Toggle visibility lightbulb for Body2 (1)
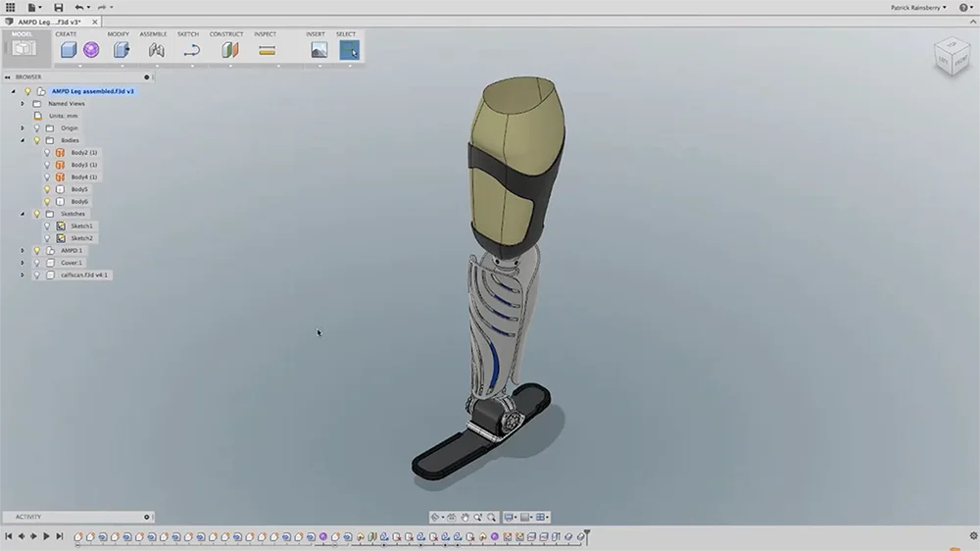Image resolution: width=980 pixels, height=551 pixels. (47, 153)
